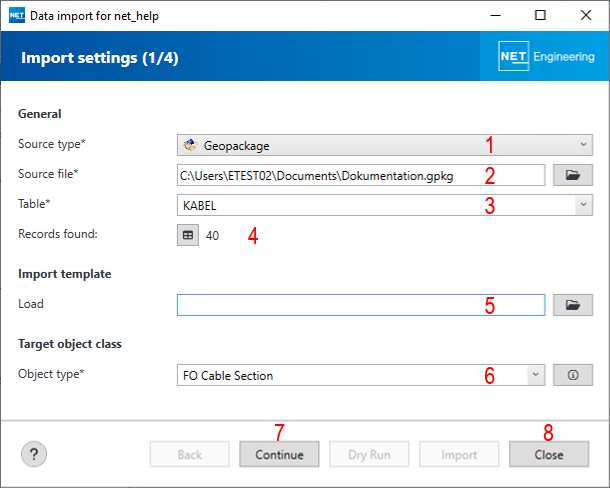
Task: Maximize the Data import window
Action: [540, 16]
